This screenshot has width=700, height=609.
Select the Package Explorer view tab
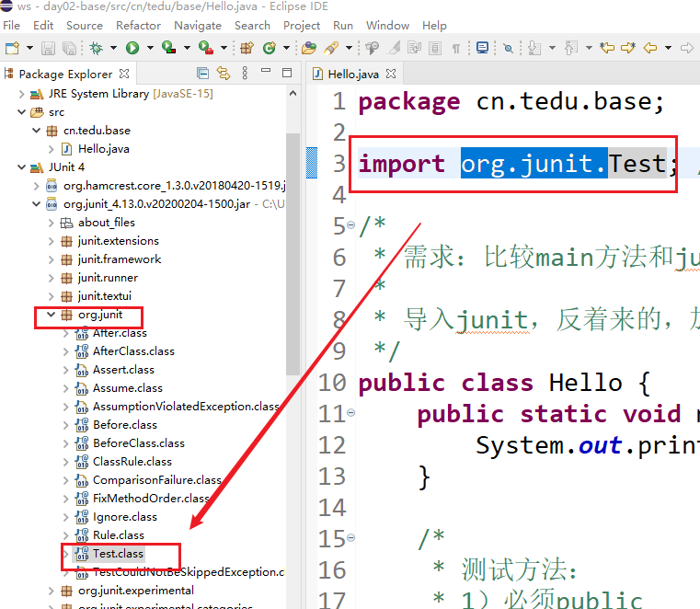[x=65, y=75]
